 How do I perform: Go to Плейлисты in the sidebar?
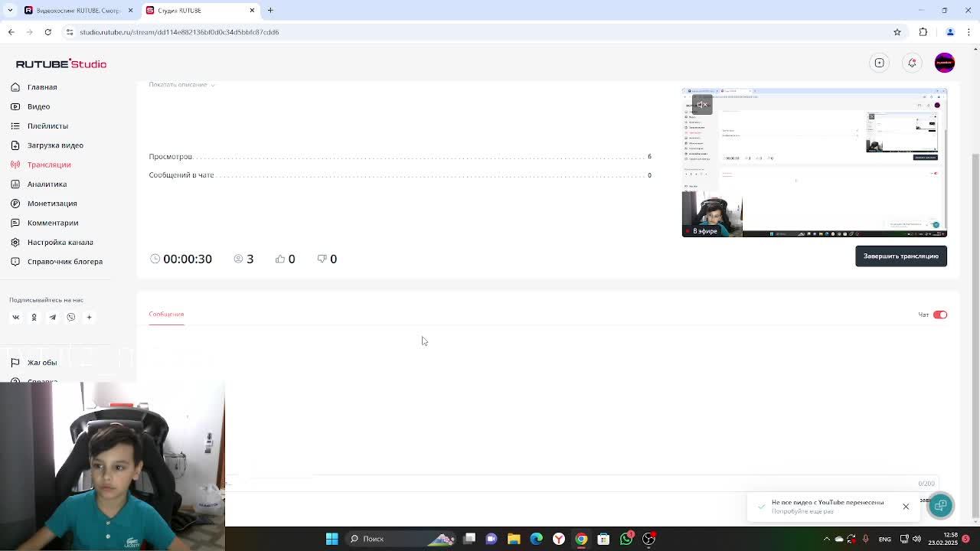40,126
